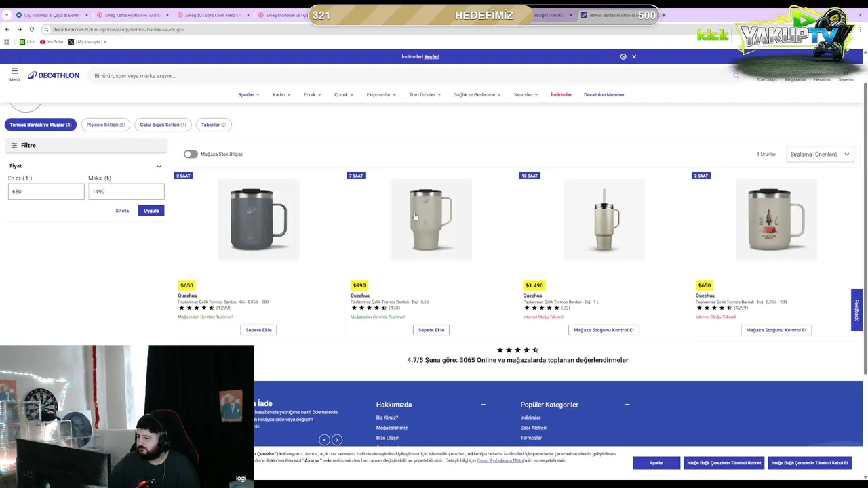Image resolution: width=868 pixels, height=488 pixels.
Task: Reload the Decathlon page
Action: (31, 29)
